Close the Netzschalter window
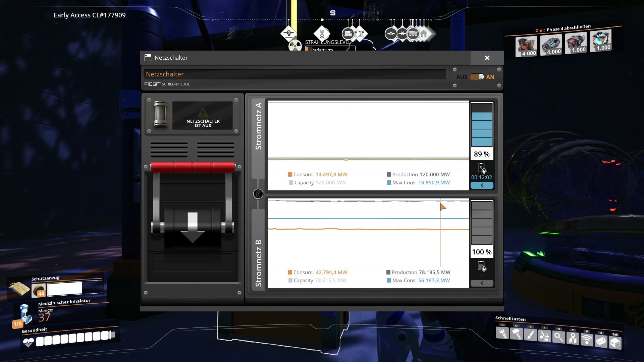 (487, 58)
